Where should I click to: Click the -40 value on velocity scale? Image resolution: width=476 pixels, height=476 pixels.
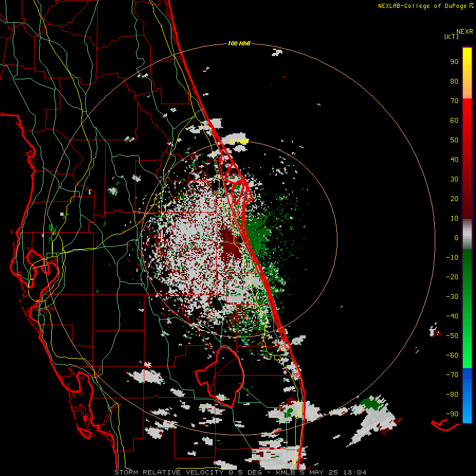pos(452,316)
